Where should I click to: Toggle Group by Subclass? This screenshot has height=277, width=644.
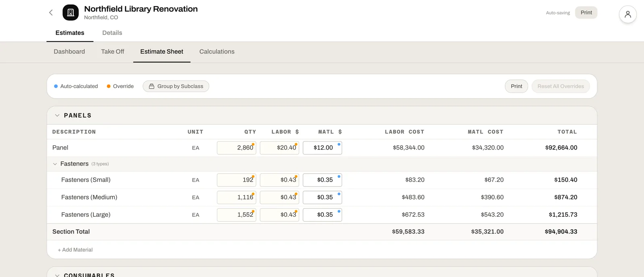[x=176, y=86]
